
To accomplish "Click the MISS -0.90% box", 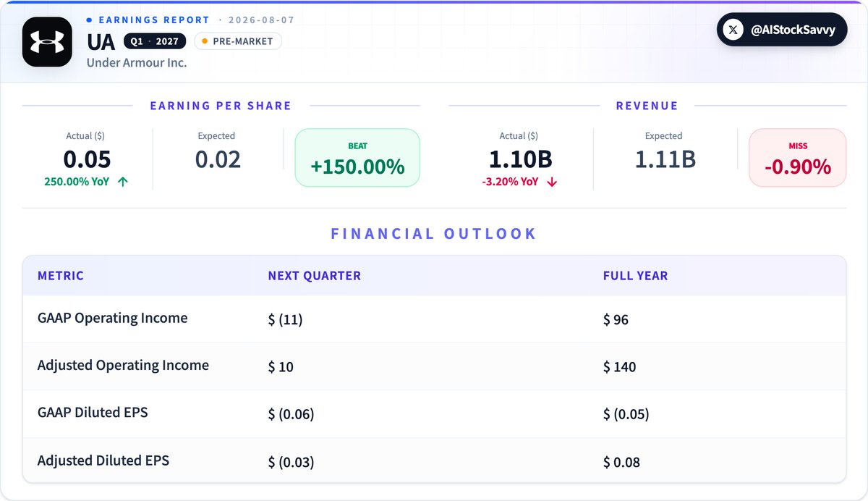I will pyautogui.click(x=797, y=158).
